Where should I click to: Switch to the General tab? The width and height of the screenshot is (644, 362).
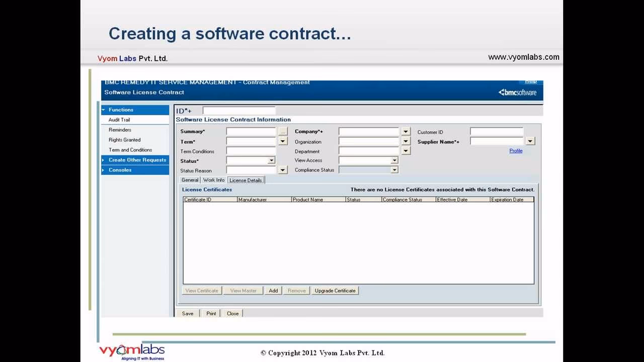point(190,180)
